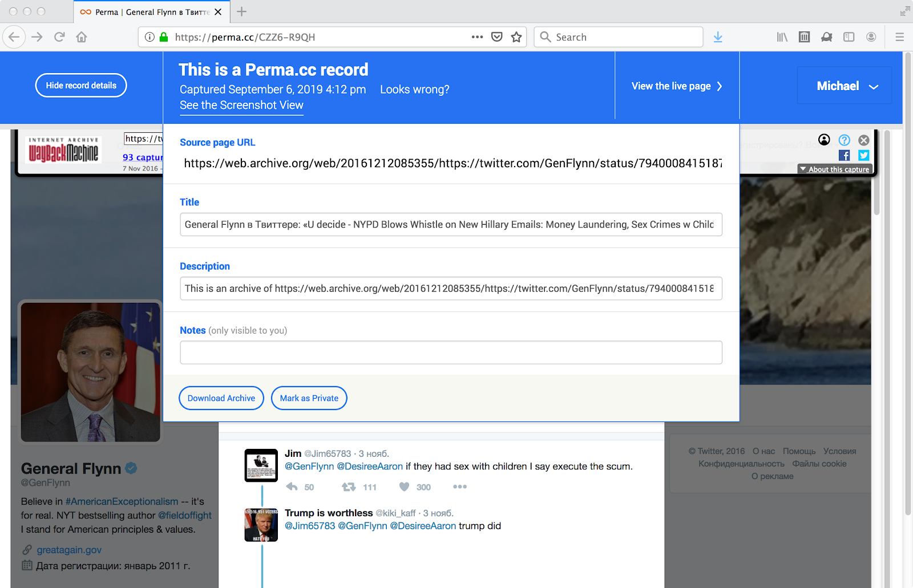Download Archive
The image size is (913, 588).
tap(221, 398)
